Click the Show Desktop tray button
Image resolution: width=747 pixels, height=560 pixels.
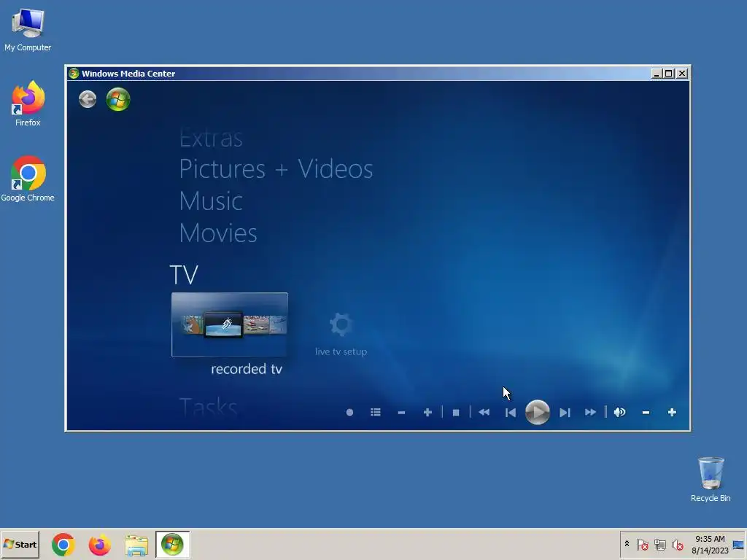click(x=739, y=544)
